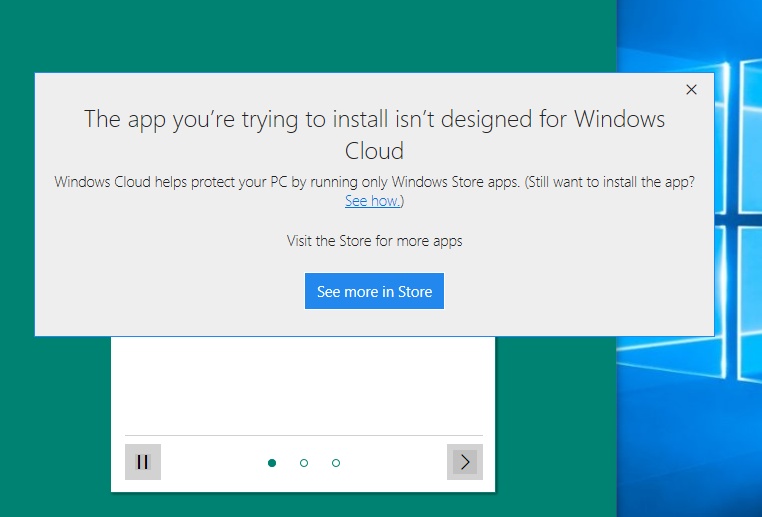This screenshot has width=762, height=517.
Task: Open the See how link
Action: [372, 200]
